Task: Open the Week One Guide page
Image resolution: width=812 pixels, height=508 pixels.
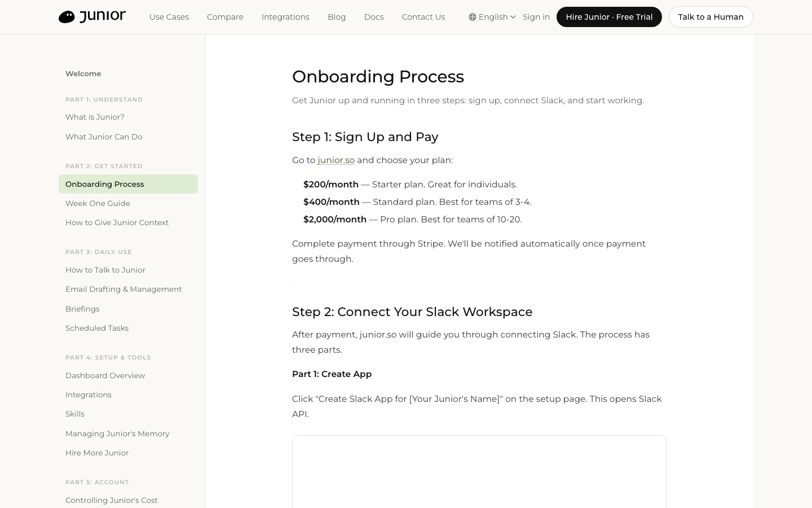Action: pos(98,203)
